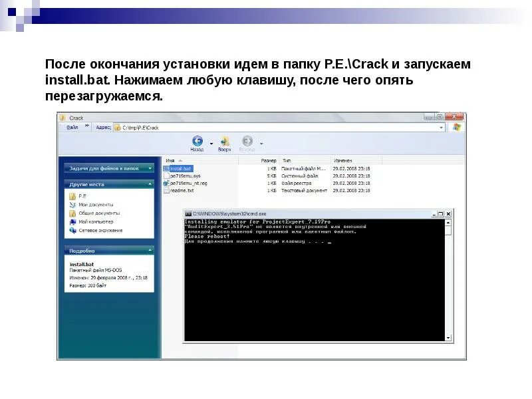
Task: Click the cmd scrollbar thumb
Action: tap(448, 230)
